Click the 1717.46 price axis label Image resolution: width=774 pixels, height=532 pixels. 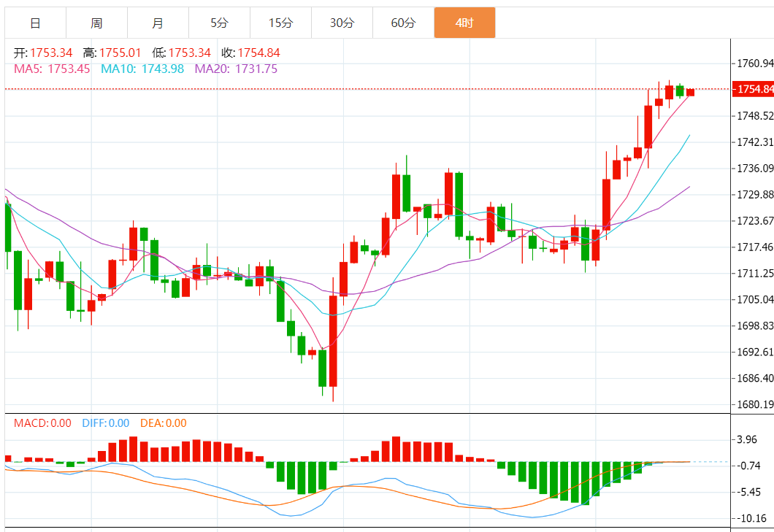[755, 247]
